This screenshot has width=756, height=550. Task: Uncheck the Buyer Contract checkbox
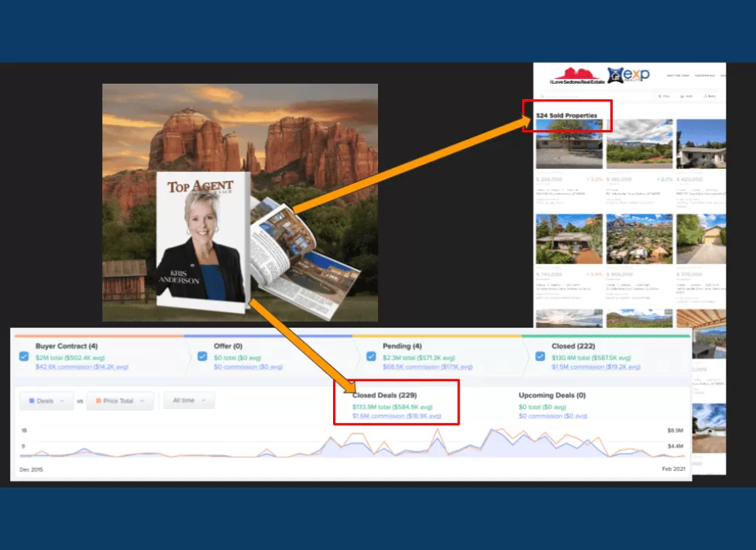click(x=22, y=356)
